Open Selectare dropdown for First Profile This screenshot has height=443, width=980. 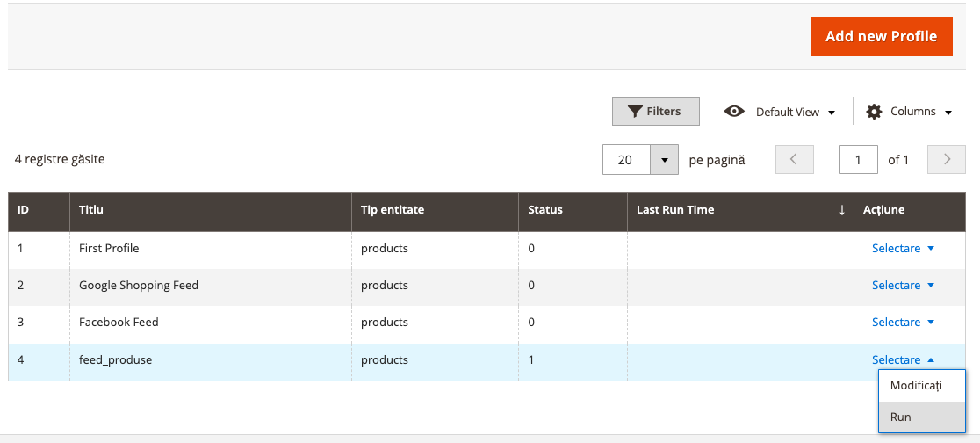click(903, 249)
